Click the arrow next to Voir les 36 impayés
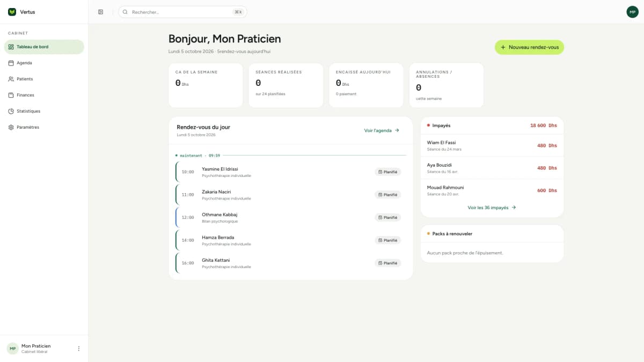 [x=514, y=208]
